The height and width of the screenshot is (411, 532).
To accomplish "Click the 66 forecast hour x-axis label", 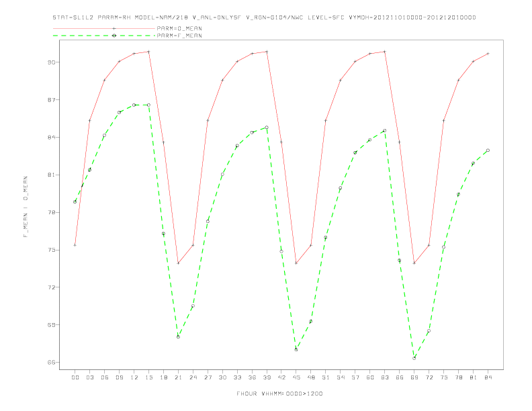I will (400, 377).
